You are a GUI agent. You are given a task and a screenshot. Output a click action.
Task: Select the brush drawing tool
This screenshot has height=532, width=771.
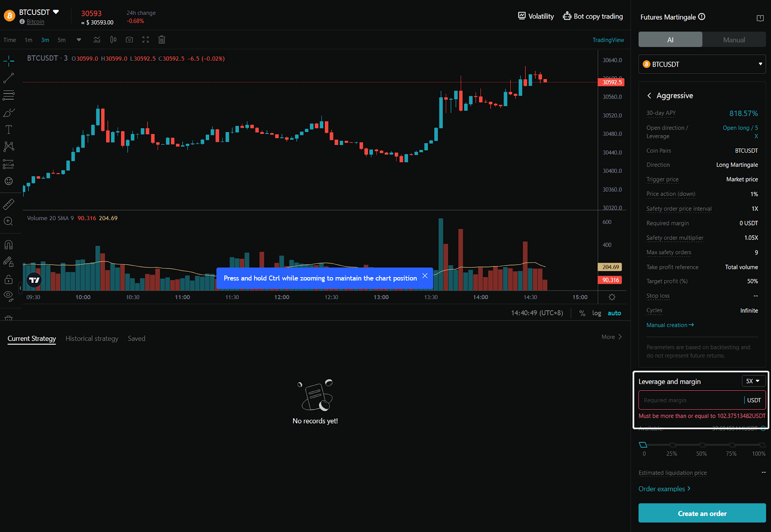tap(9, 113)
